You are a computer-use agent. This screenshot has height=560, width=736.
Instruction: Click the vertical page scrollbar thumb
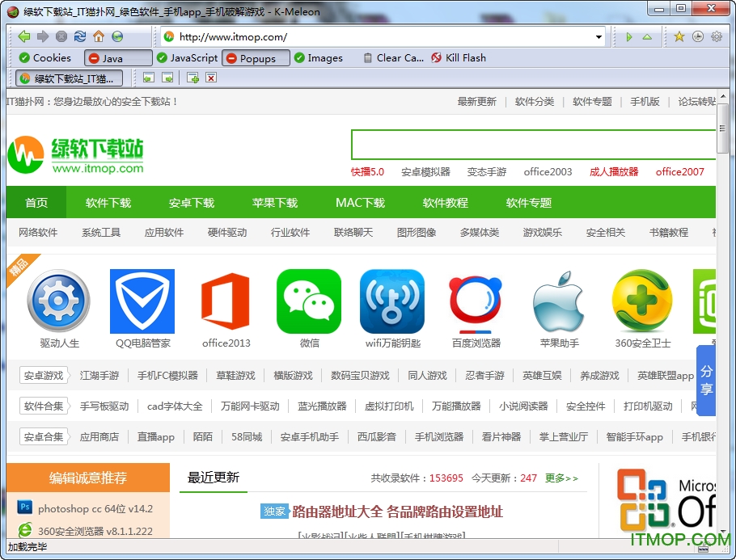coord(722,128)
